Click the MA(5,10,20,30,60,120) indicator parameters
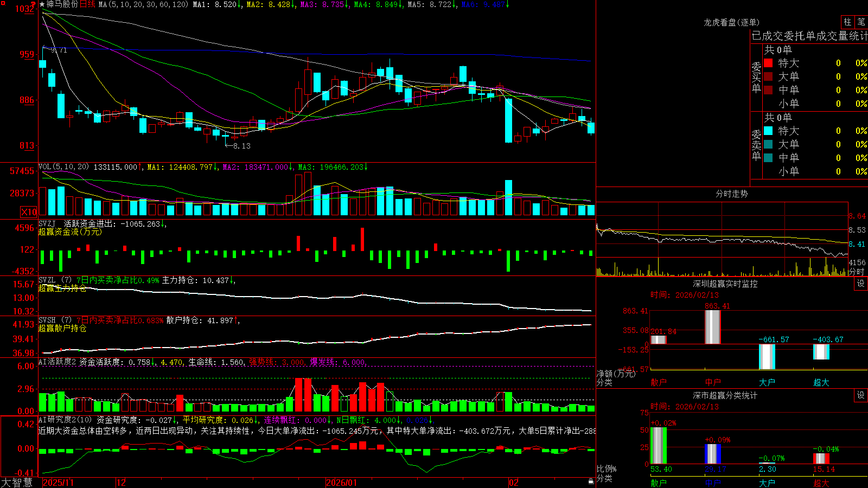This screenshot has height=488, width=868. 143,4
